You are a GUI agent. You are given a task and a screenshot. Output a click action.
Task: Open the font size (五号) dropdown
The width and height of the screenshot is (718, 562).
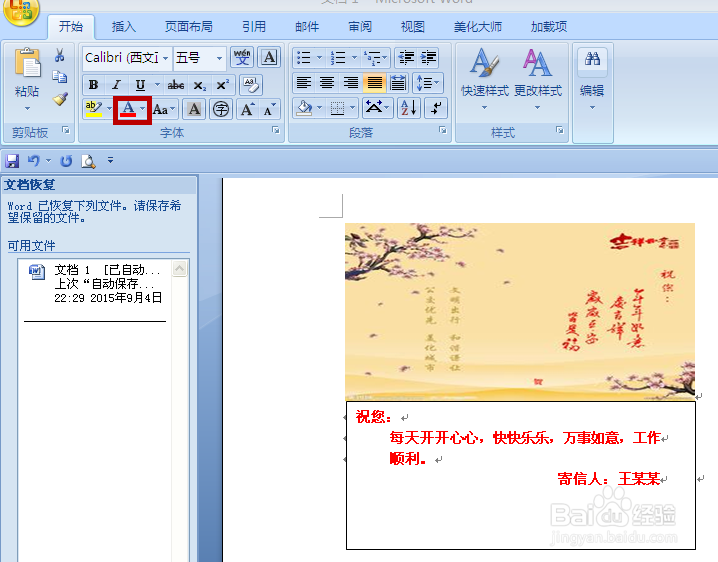pos(219,58)
